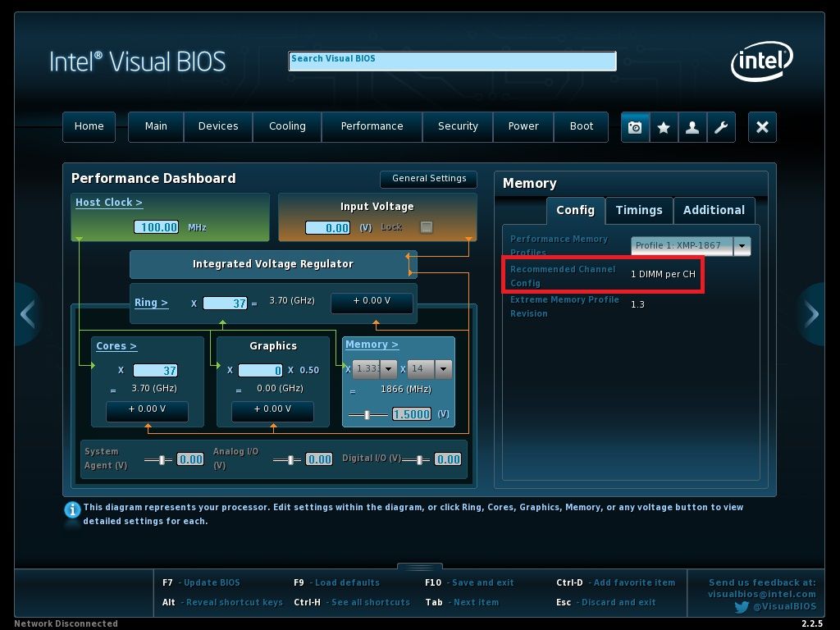Expand the bottom shortcut panel handle
The width and height of the screenshot is (840, 630).
coord(420,567)
